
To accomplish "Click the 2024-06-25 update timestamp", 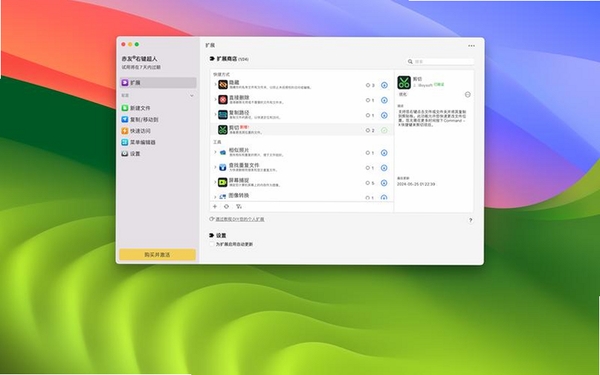I will click(416, 184).
